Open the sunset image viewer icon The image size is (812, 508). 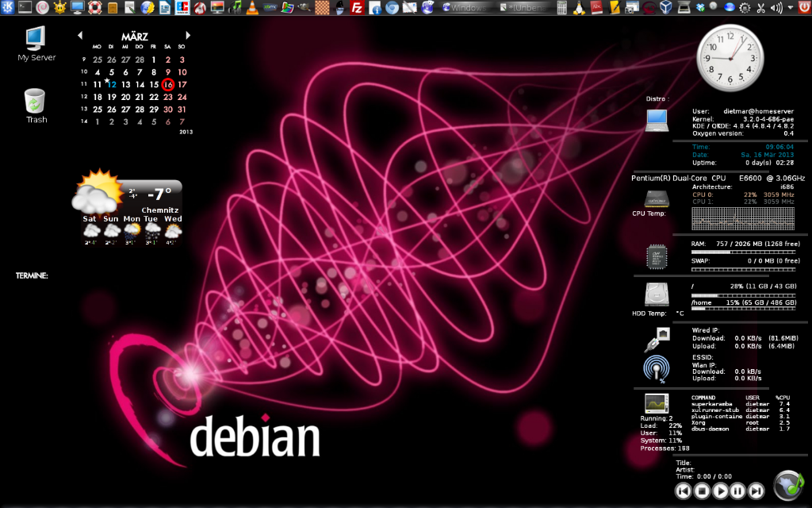tap(217, 7)
